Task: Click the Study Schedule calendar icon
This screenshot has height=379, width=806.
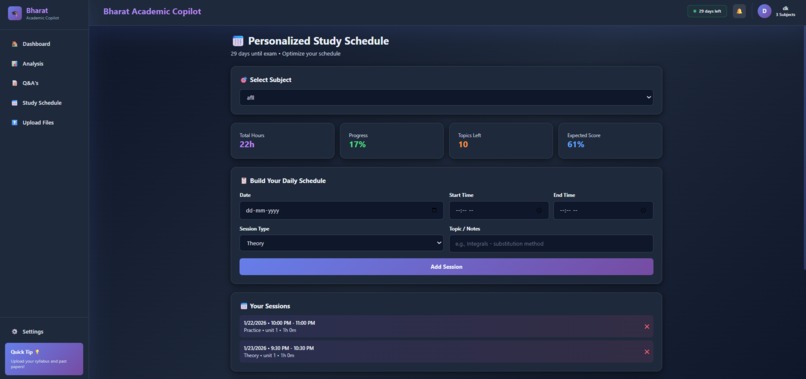Action: (14, 103)
